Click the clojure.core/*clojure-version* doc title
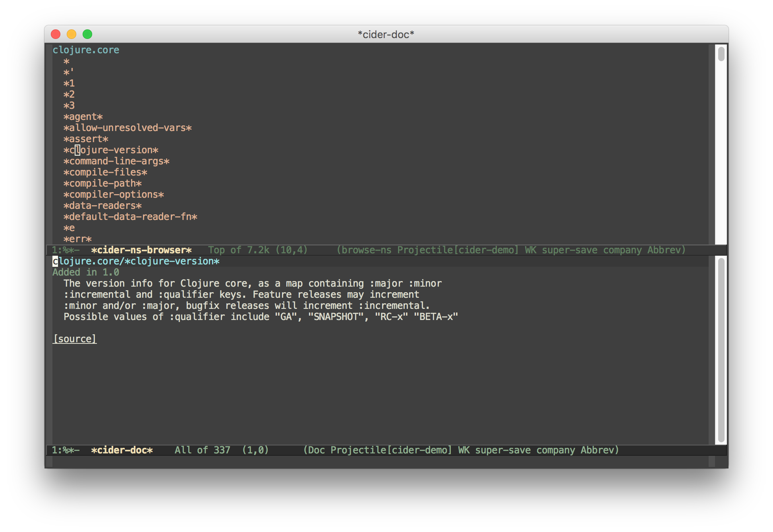 coord(136,261)
